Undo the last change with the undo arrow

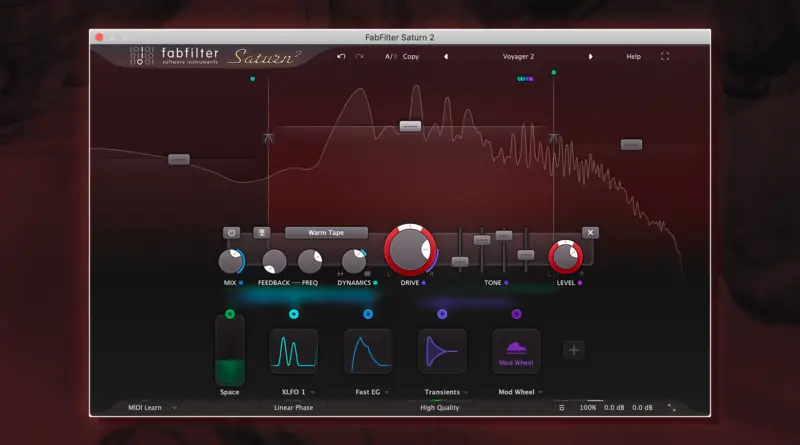tap(341, 56)
